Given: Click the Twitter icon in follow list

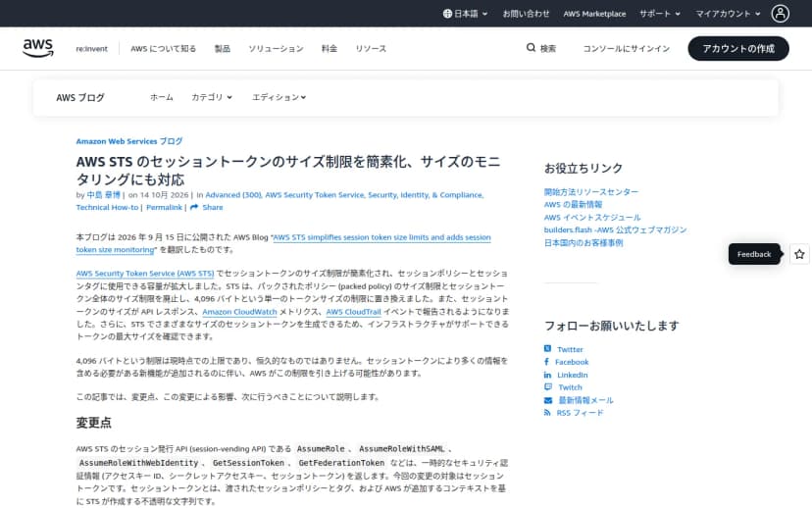Looking at the screenshot, I should (x=547, y=349).
